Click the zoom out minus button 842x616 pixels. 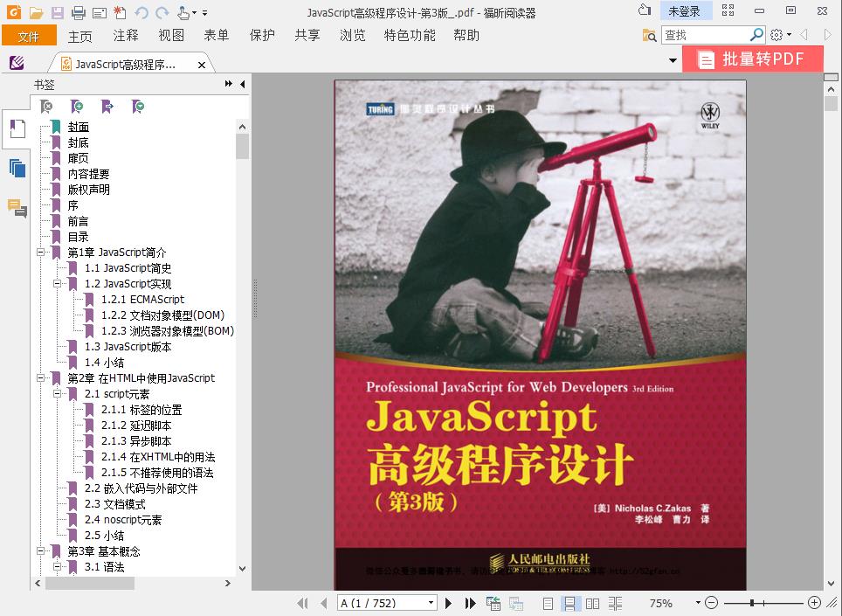pyautogui.click(x=711, y=603)
